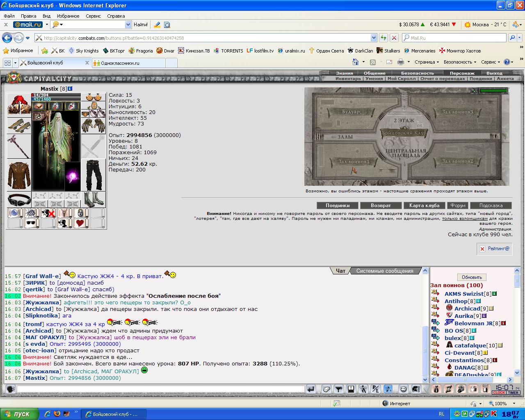The width and height of the screenshot is (525, 420).
Task: Open catafalque[10] player name in list
Action: [470, 345]
